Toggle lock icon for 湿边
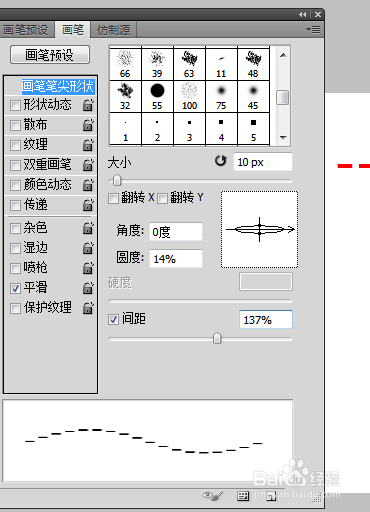Screen dimensions: 370x512 88,248
